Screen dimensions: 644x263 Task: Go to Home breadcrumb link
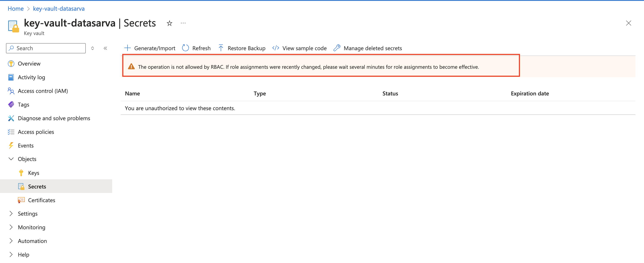(16, 9)
